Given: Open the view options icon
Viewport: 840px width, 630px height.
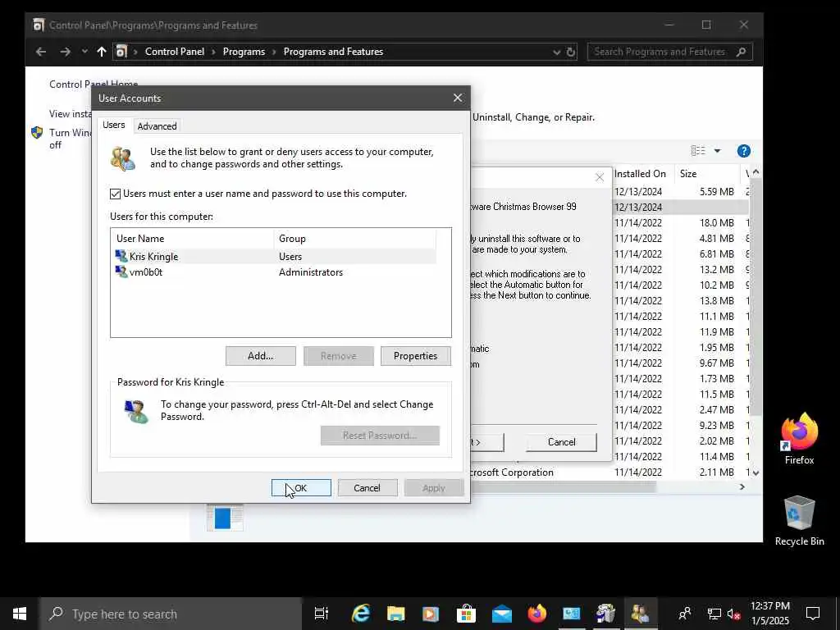Looking at the screenshot, I should (x=698, y=151).
